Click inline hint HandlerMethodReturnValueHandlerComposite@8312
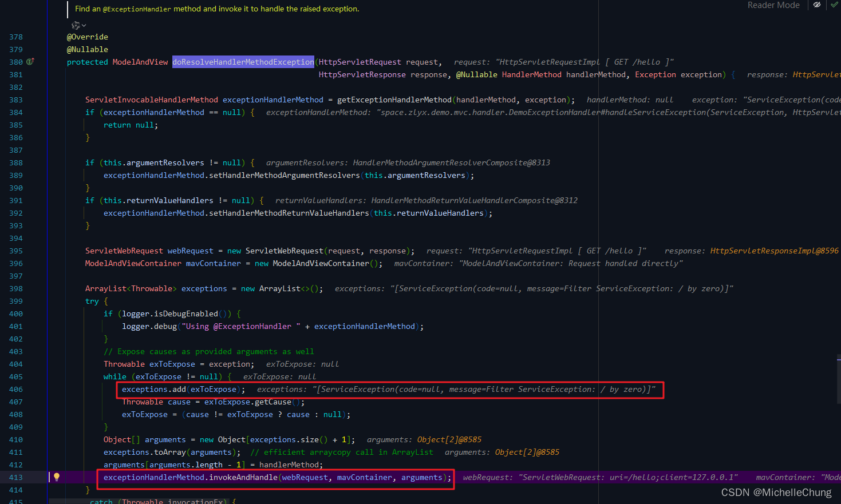The image size is (841, 504). (x=475, y=200)
